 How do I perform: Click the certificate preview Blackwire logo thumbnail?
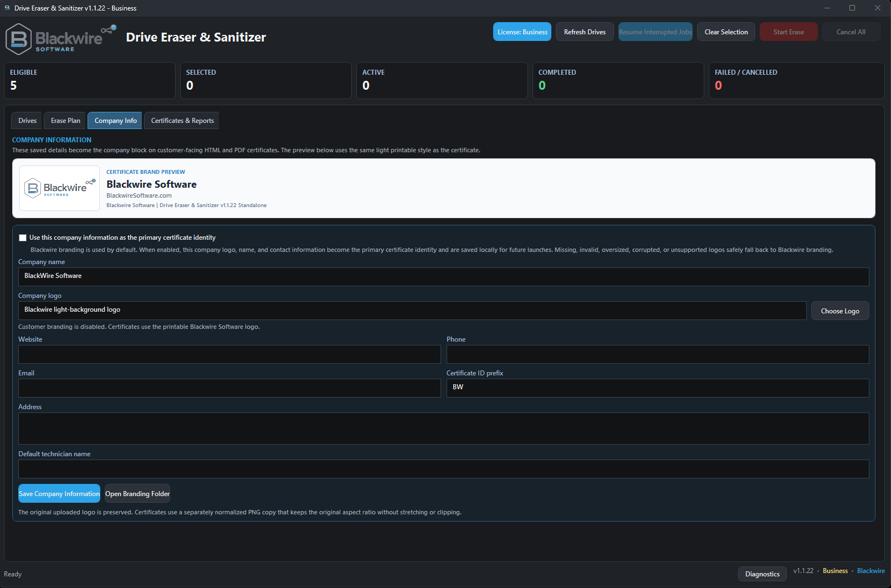(x=60, y=188)
